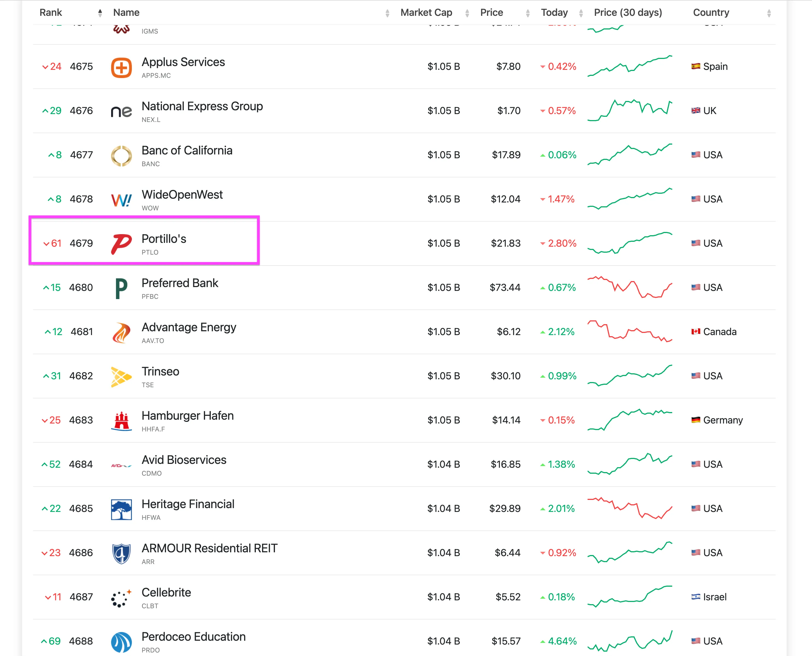Image resolution: width=812 pixels, height=656 pixels.
Task: Open National Express Group company page
Action: (x=202, y=106)
